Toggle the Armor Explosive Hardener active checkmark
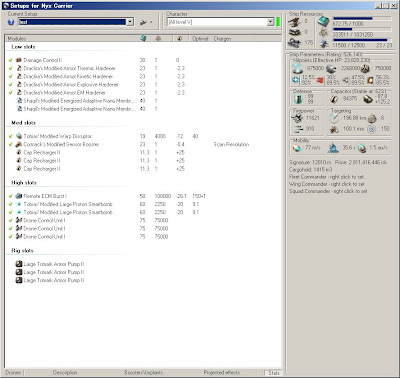400x378 pixels. 11,84
